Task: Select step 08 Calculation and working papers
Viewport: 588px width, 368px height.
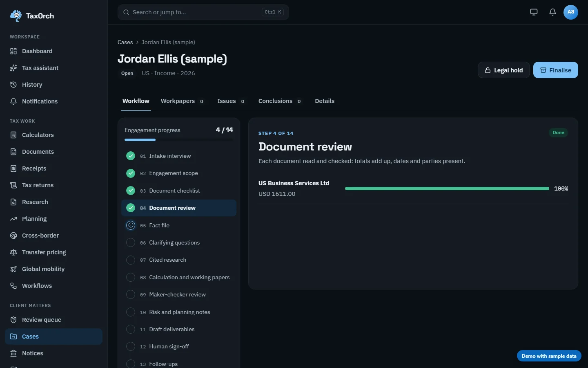Action: pyautogui.click(x=179, y=277)
